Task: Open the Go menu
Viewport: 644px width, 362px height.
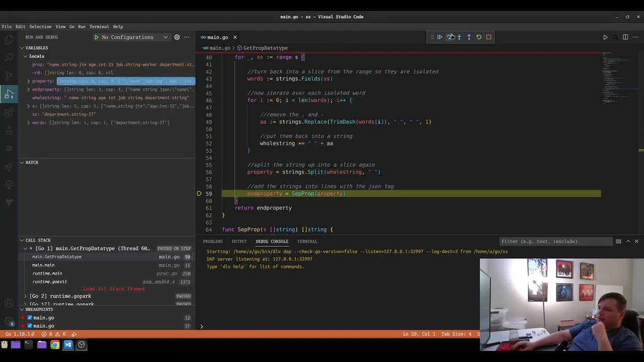Action: click(71, 27)
